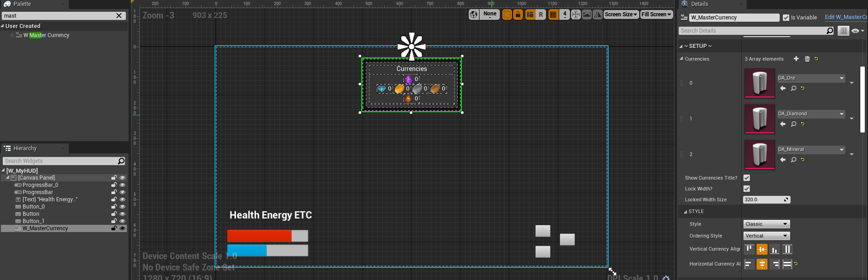Select ProgressBar_0 in the Hierarchy

(40, 185)
